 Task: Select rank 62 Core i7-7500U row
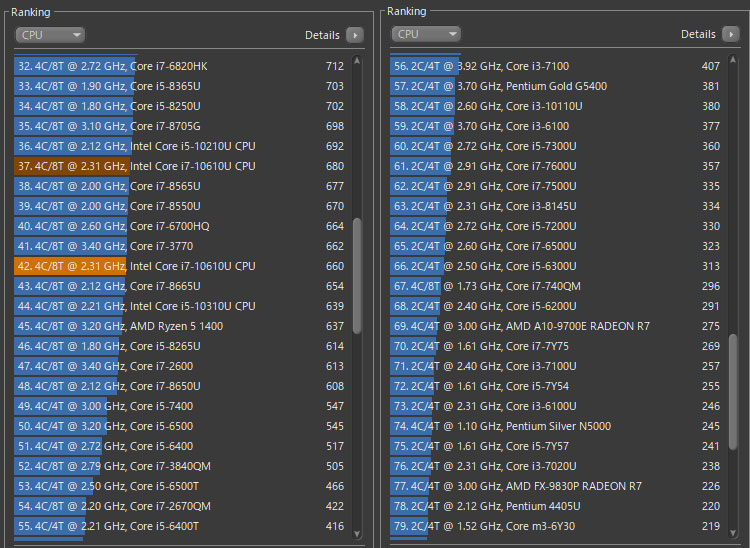(557, 186)
